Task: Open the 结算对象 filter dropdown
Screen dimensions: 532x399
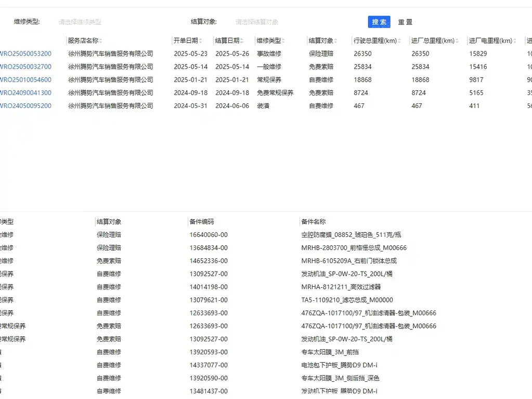Action: [278, 22]
